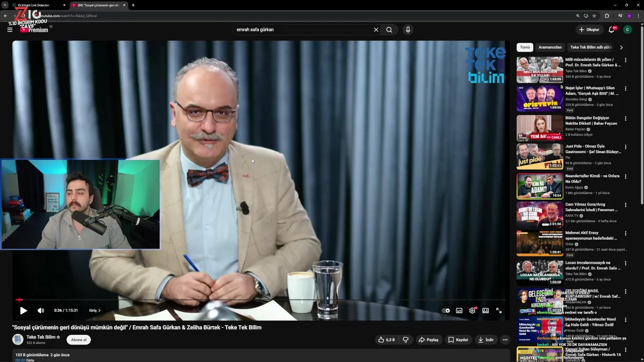Open Bütün Dengeler Değişiyor live thumbnail
Screen dimensions: 644x362
(540, 128)
